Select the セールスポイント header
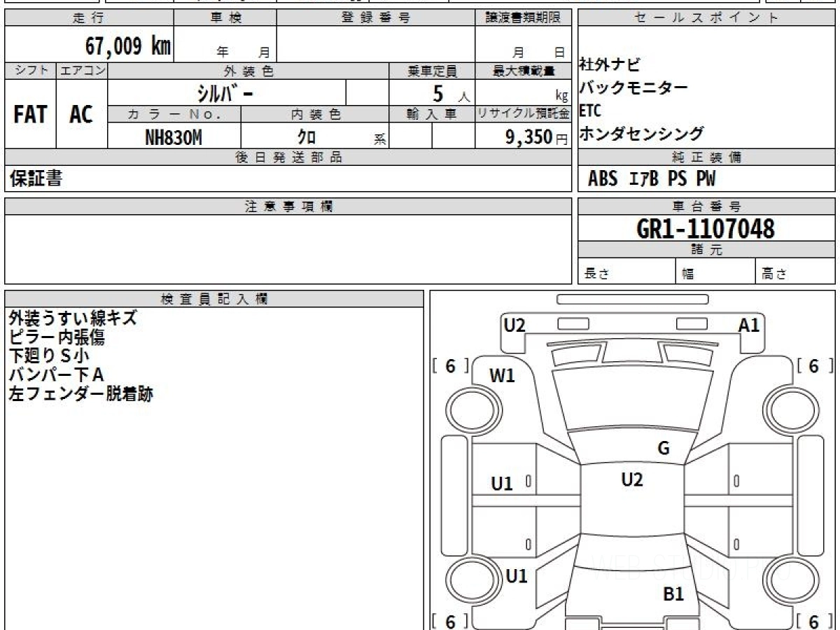This screenshot has height=630, width=840. coord(706,18)
